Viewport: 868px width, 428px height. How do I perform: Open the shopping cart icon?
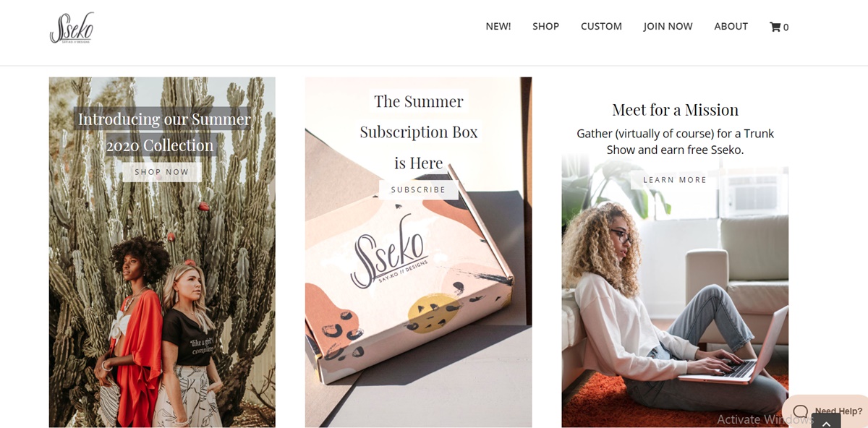(x=775, y=27)
